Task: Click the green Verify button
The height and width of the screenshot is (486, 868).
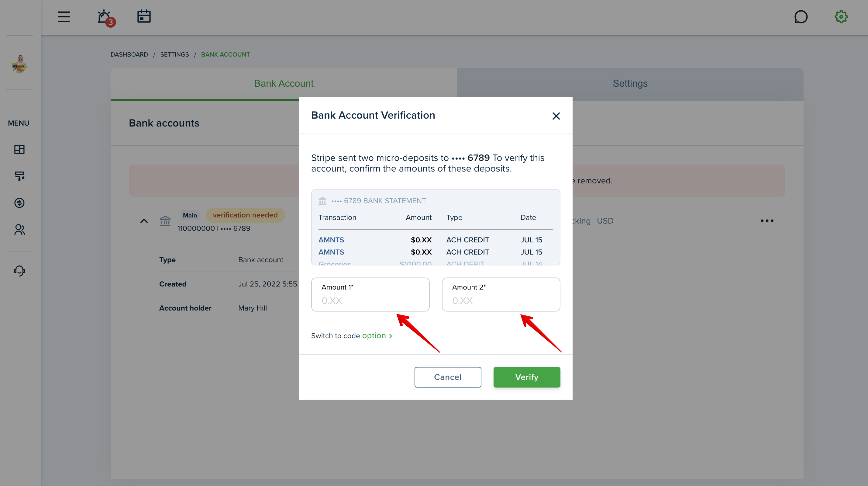Action: [x=527, y=377]
